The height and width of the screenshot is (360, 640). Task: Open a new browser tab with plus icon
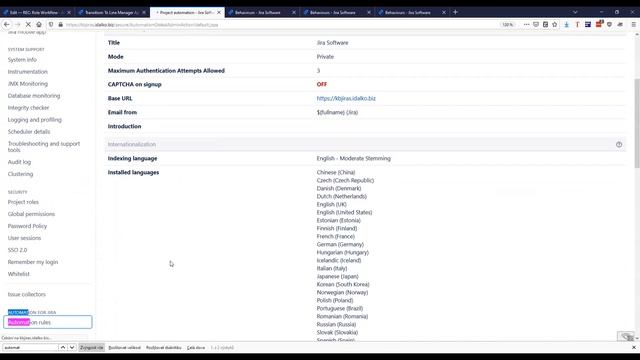pyautogui.click(x=455, y=12)
